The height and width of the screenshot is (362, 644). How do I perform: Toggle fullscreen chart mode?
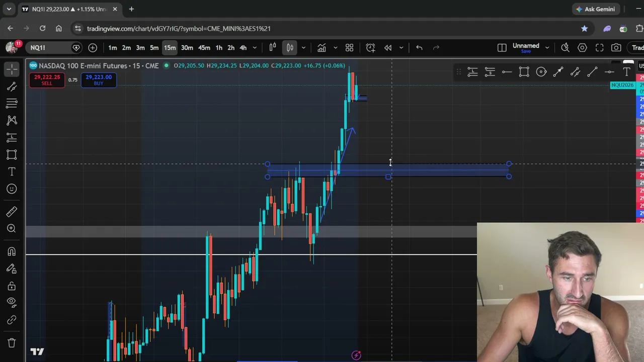pyautogui.click(x=599, y=48)
